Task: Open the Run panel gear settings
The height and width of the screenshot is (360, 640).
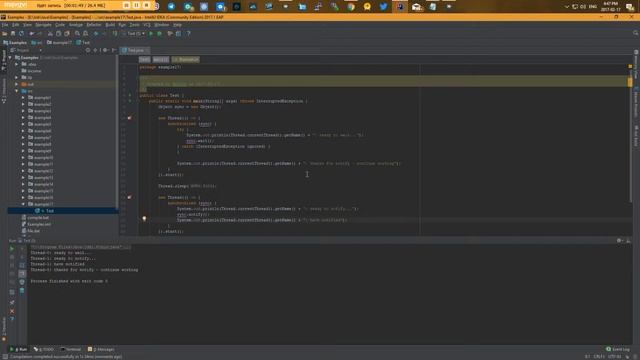Action: pos(620,241)
